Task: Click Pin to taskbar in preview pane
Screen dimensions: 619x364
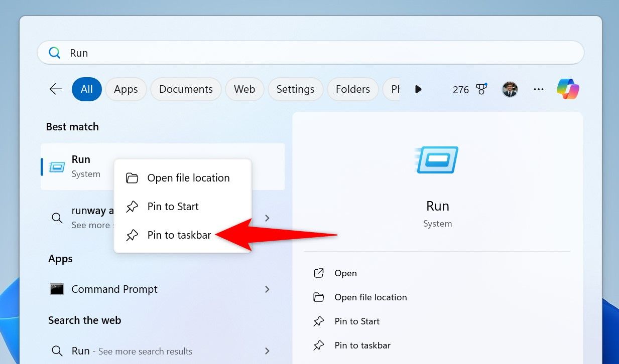Action: [362, 345]
